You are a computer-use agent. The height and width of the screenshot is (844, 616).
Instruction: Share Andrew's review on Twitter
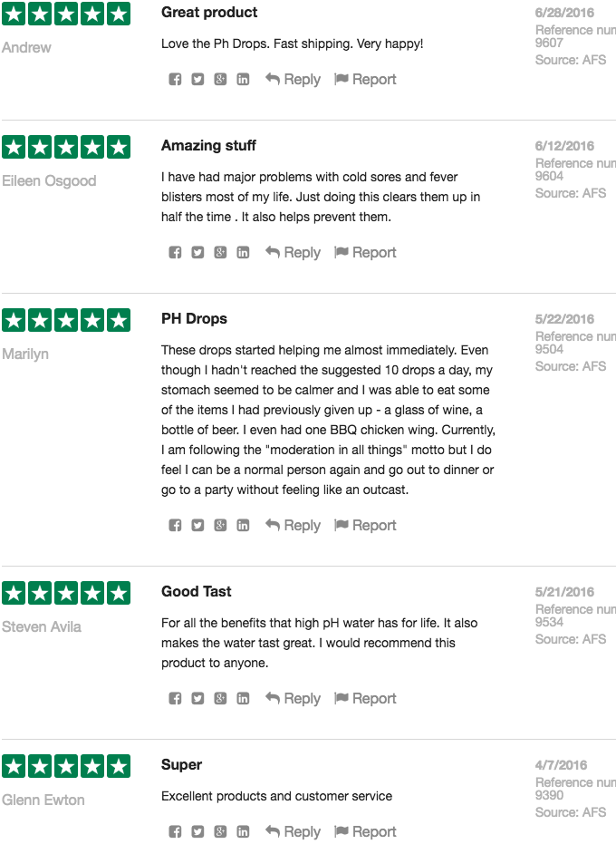pyautogui.click(x=197, y=80)
